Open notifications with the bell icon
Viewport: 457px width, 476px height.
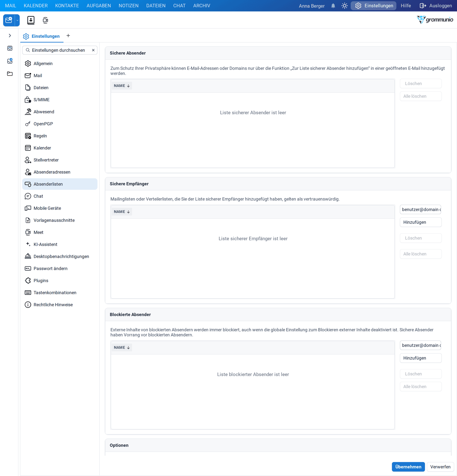[x=333, y=6]
